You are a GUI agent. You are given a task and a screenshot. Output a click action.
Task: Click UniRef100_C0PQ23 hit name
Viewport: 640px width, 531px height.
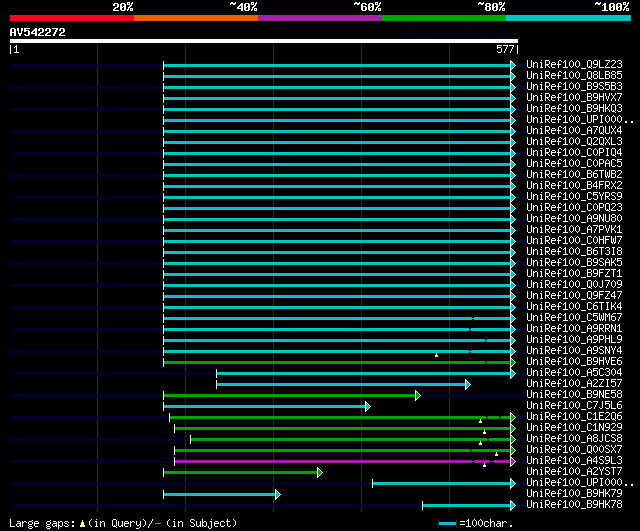(x=574, y=208)
